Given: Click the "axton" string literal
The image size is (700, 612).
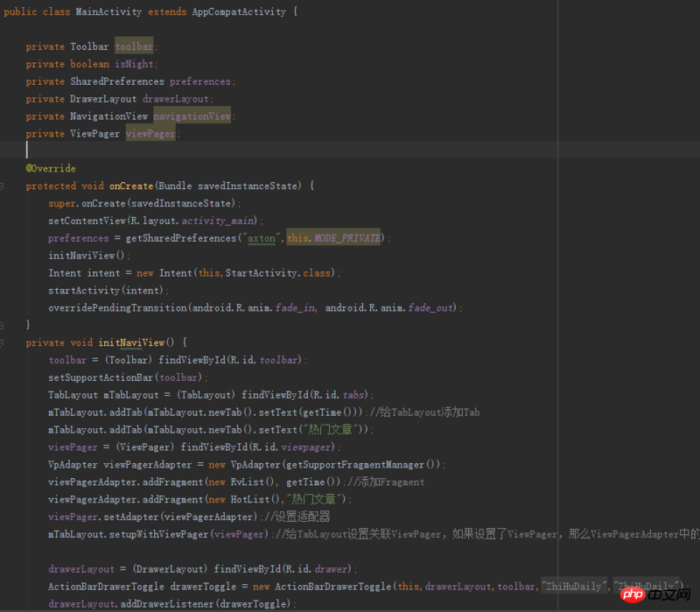Looking at the screenshot, I should (265, 238).
